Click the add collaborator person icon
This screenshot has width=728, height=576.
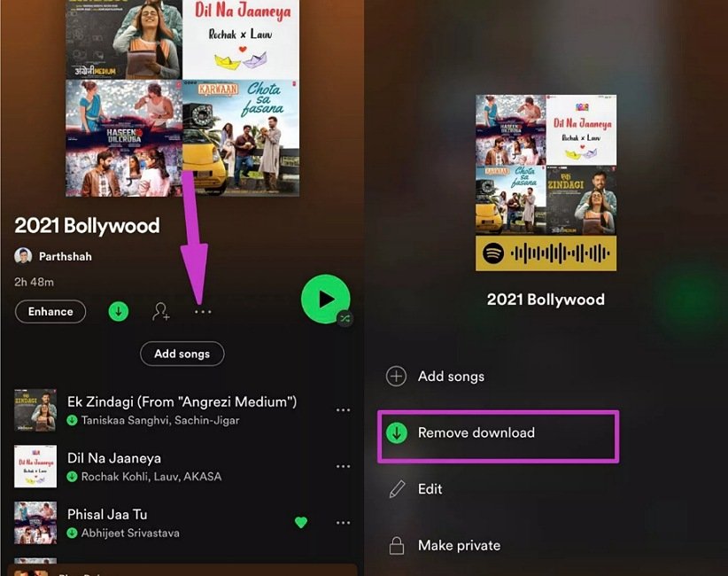tap(161, 312)
